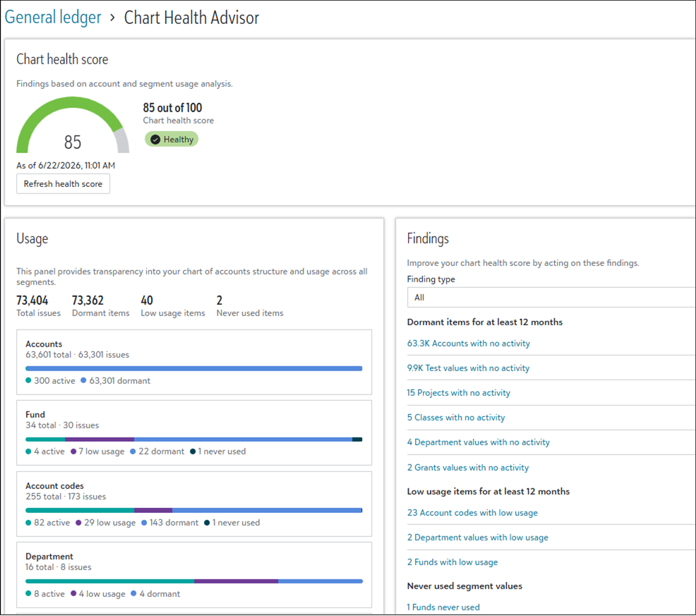This screenshot has width=696, height=616.
Task: Click the Account codes card heading
Action: (54, 486)
